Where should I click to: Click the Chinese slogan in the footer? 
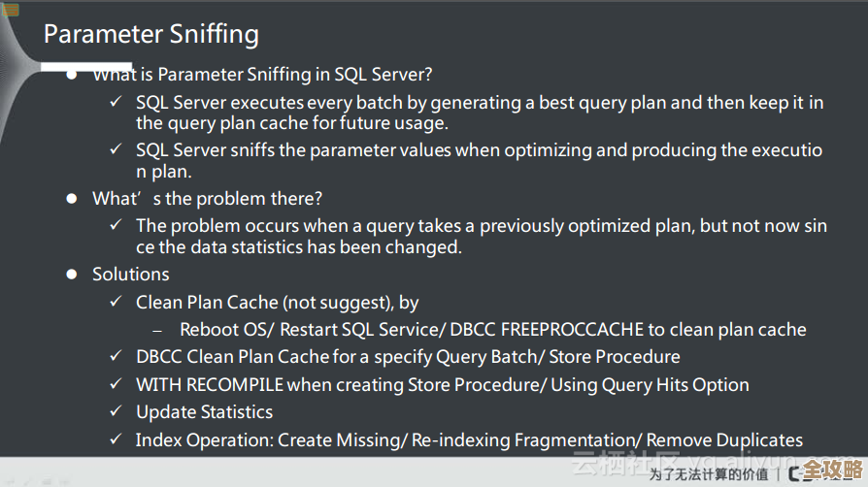[709, 474]
